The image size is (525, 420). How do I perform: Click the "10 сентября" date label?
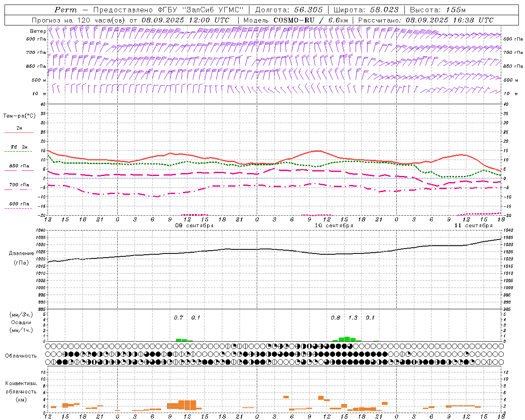point(334,226)
